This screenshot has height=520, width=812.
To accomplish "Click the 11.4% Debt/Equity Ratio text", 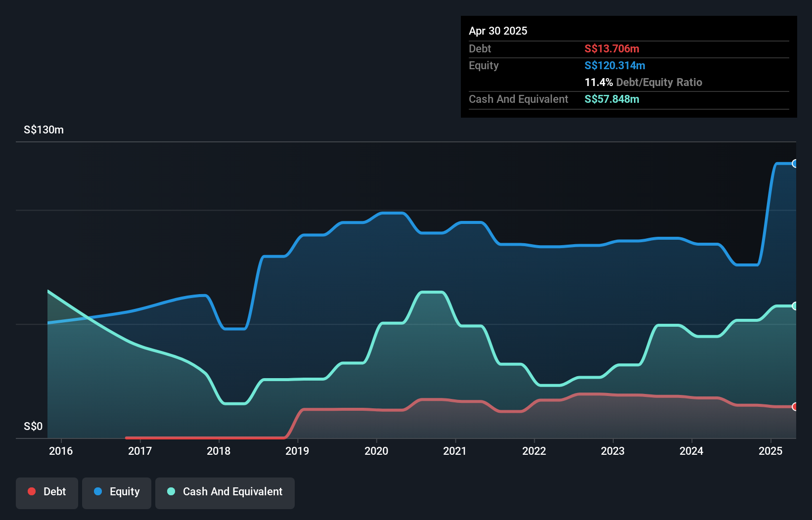I will pos(643,82).
